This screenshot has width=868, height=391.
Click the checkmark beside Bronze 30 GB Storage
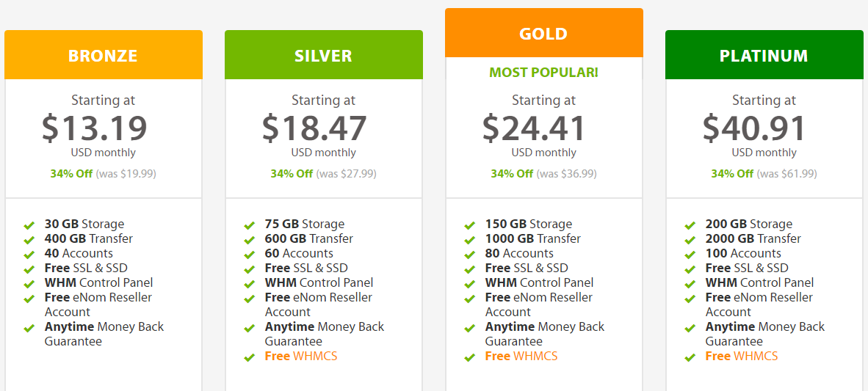(x=29, y=226)
